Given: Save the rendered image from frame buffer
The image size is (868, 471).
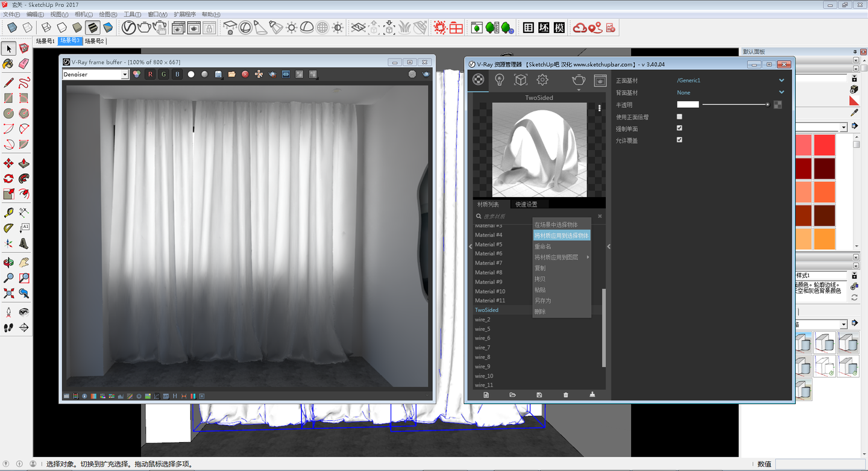Looking at the screenshot, I should [x=218, y=74].
